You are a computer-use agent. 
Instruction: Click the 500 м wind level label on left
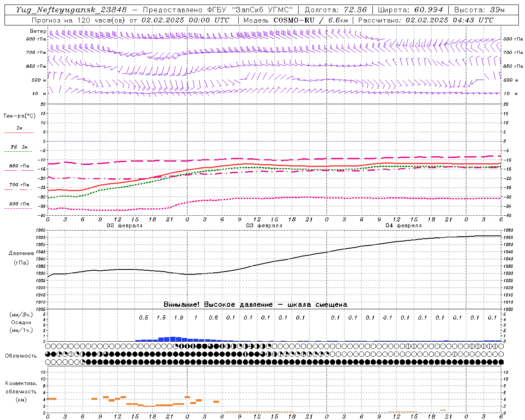[39, 80]
